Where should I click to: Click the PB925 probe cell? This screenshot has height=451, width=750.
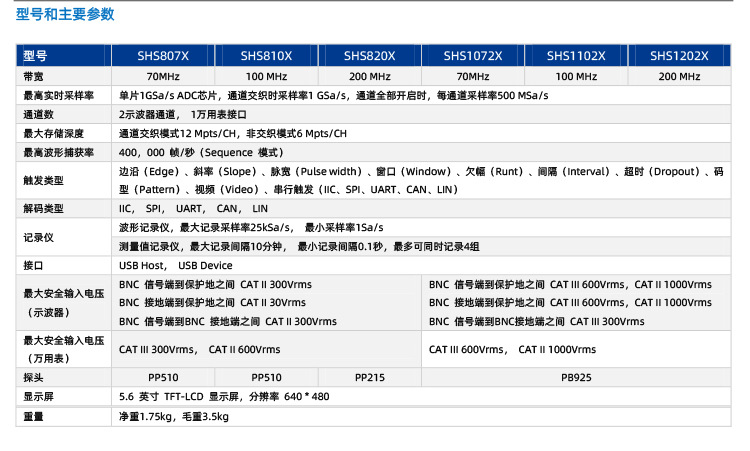click(x=576, y=377)
